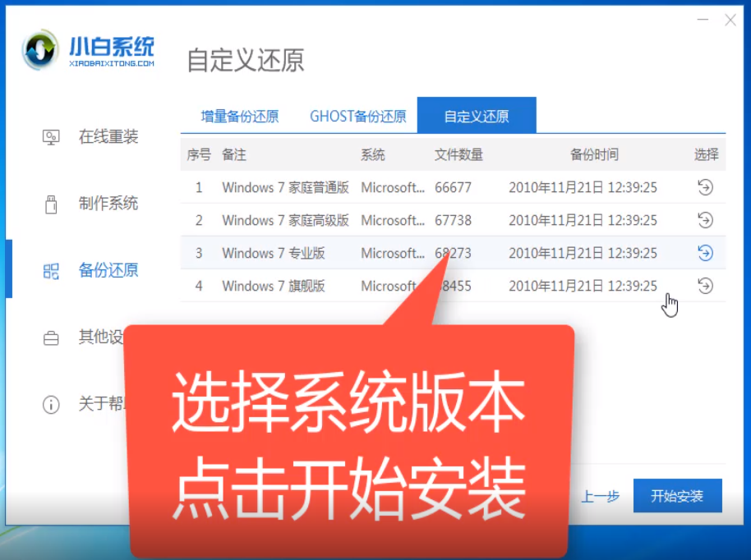This screenshot has width=751, height=560.
Task: Close the 小白系统 window
Action: coord(730,20)
